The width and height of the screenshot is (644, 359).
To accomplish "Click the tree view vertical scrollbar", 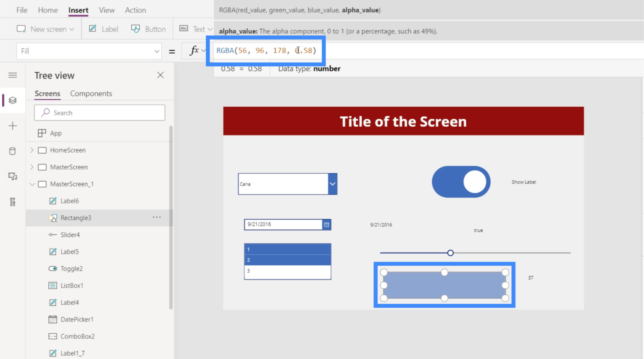I will [x=171, y=217].
